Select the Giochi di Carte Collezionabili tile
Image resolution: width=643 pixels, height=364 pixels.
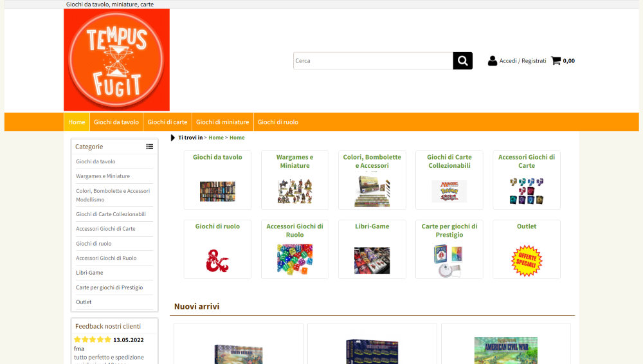click(449, 179)
